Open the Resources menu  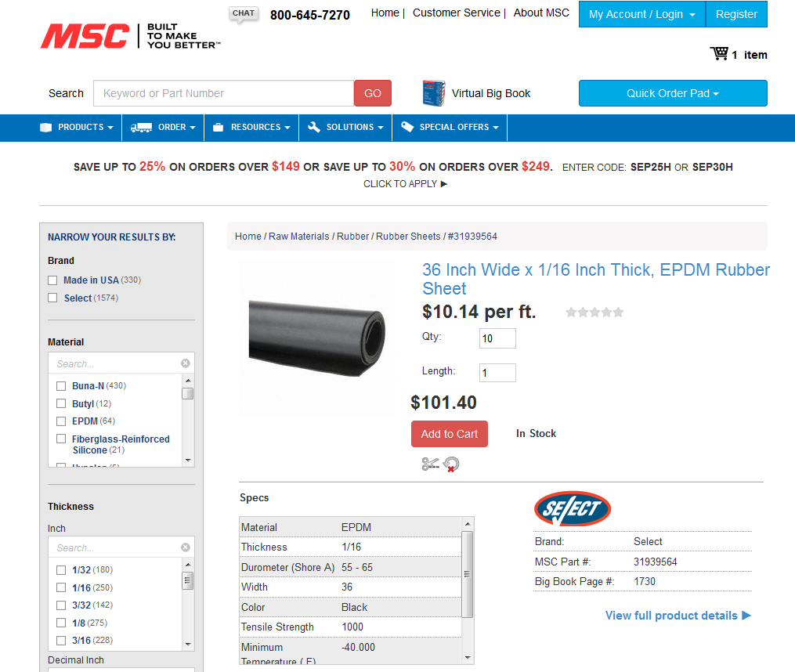tap(251, 128)
